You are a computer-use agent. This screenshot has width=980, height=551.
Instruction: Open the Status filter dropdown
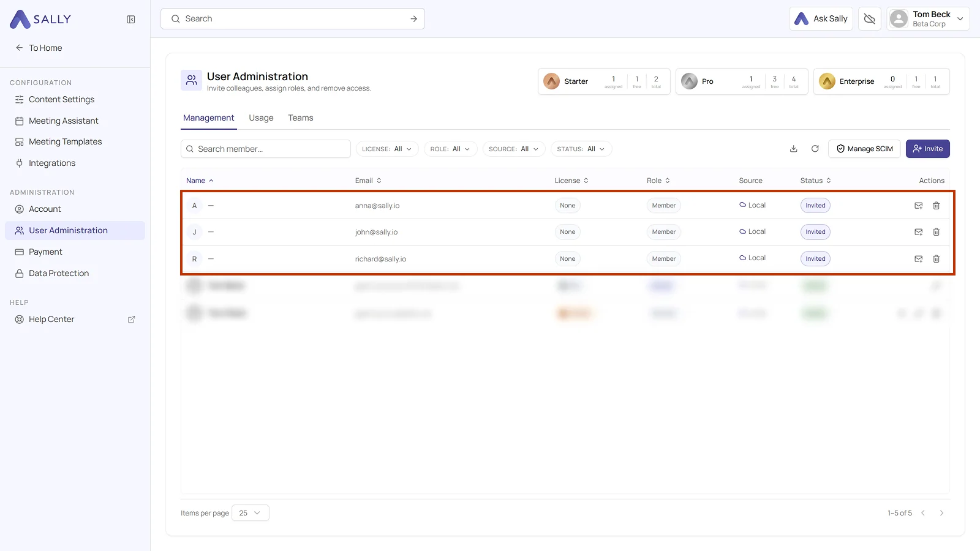click(581, 149)
